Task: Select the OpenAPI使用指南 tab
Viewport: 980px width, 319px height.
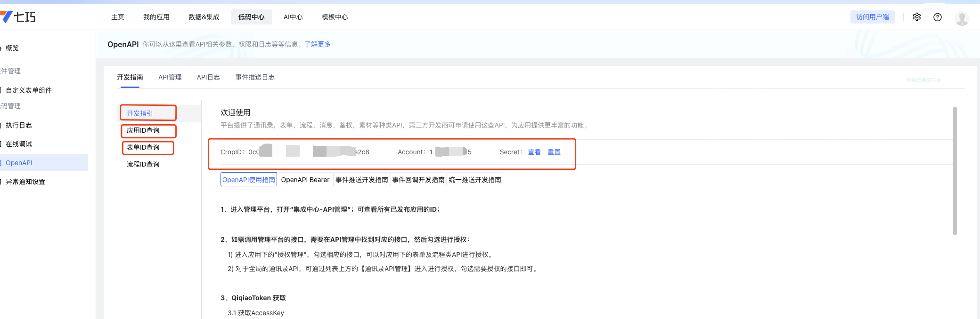Action: click(x=249, y=180)
